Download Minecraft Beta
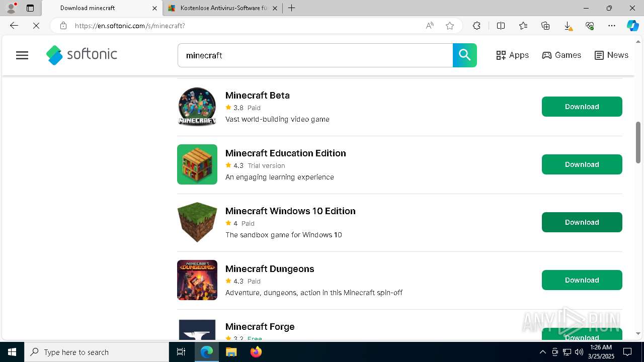 click(582, 107)
